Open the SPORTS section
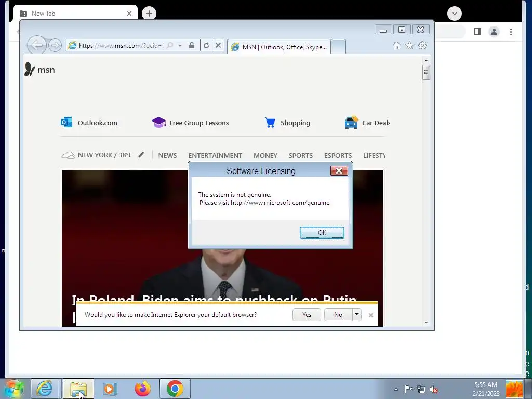The width and height of the screenshot is (532, 399). (301, 155)
